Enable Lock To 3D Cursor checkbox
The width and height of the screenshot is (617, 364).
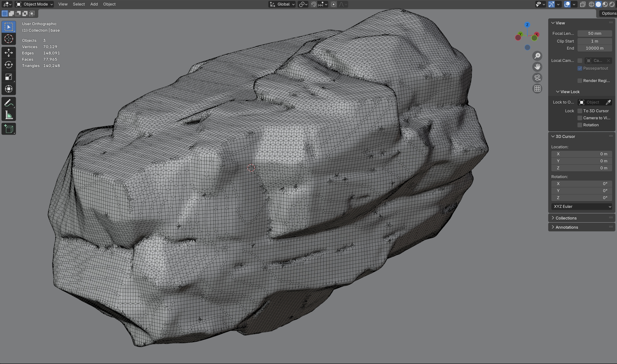point(580,111)
